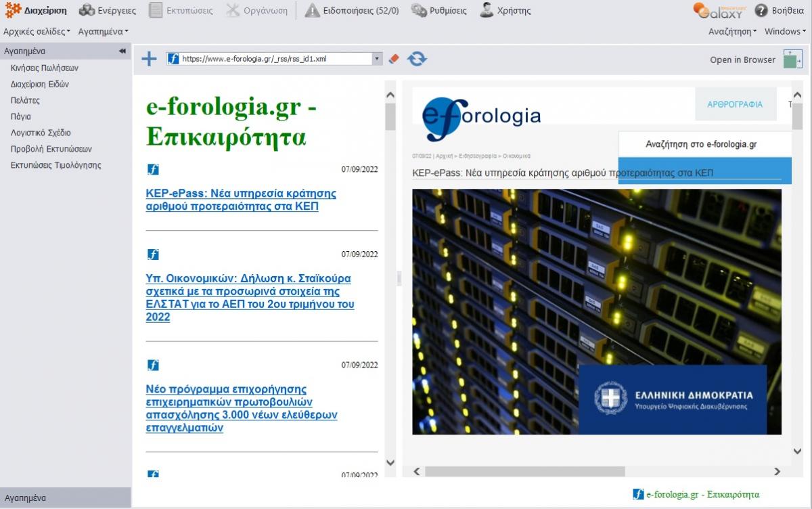Click the Οργάνωση toolbar button
Viewport: 812px width, 509px height.
(256, 10)
